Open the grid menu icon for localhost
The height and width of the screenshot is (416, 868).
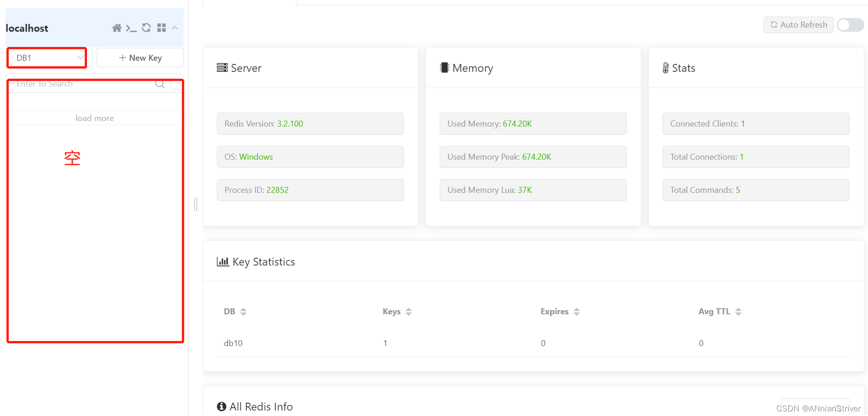pos(161,28)
